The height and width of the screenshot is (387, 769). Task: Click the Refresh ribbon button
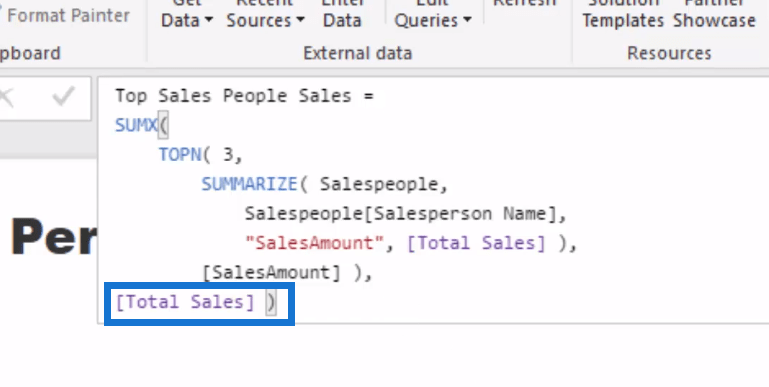click(x=524, y=5)
